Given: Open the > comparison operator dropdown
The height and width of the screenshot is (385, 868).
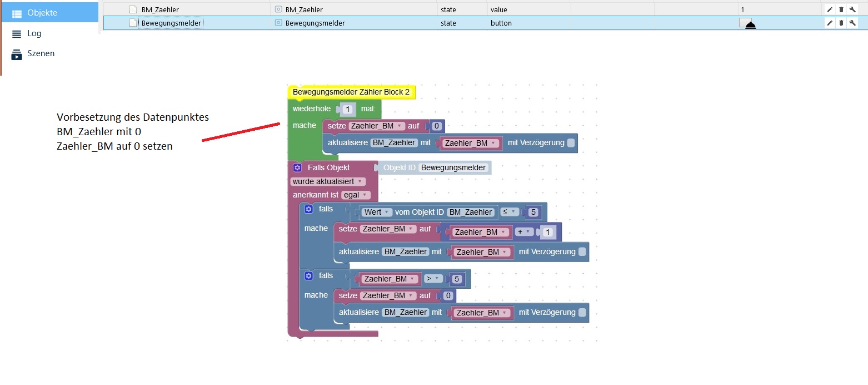Looking at the screenshot, I should pyautogui.click(x=433, y=279).
